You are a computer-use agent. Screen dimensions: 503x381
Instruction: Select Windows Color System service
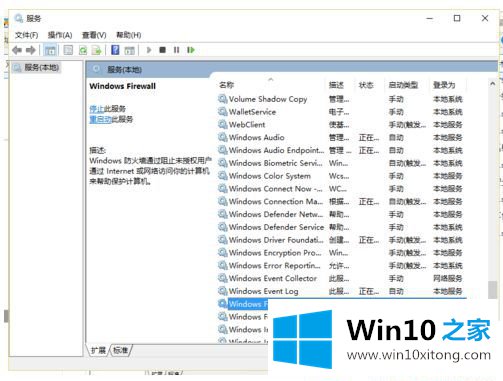point(342,176)
